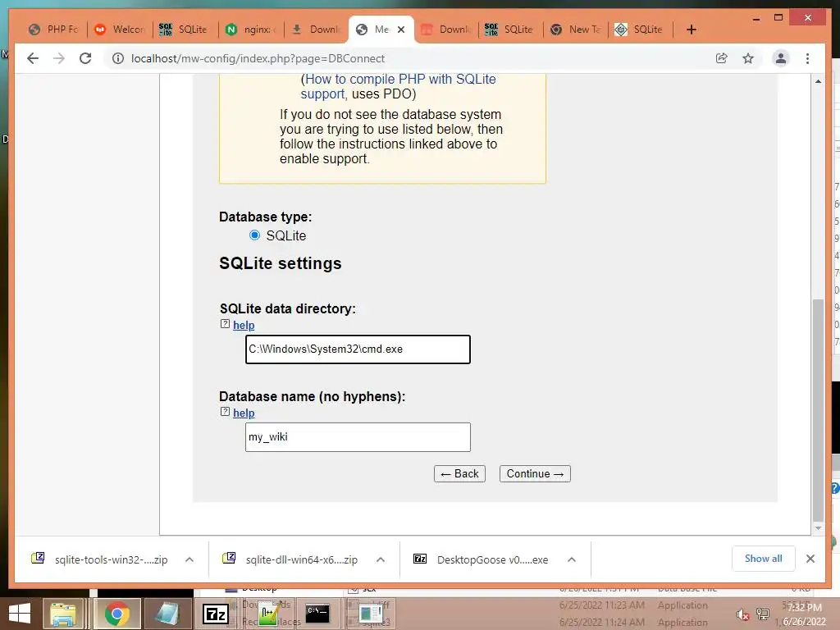
Task: Expand options for sqlite-dll-win64 download
Action: 381,559
